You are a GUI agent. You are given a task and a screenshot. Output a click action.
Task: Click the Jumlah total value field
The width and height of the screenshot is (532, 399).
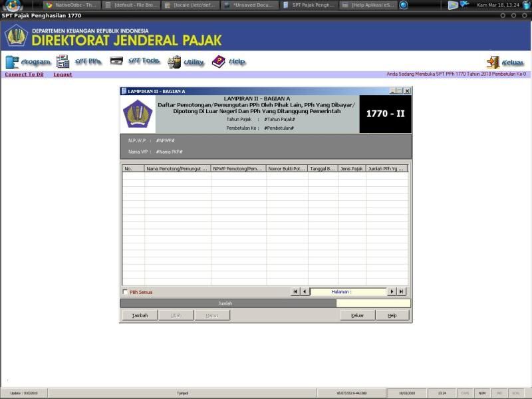click(x=373, y=303)
